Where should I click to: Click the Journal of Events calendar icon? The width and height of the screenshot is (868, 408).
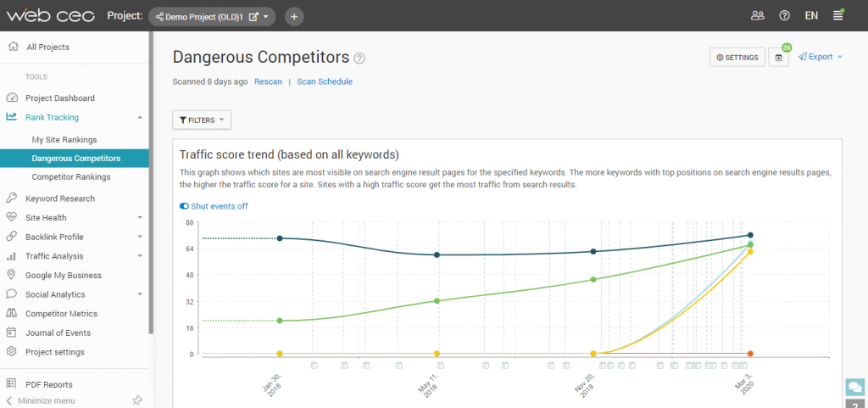(x=12, y=333)
